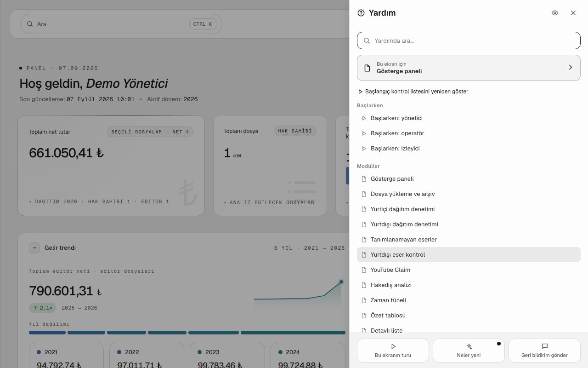Viewport: 588px width, 368px height.
Task: Open the Neler yeni button
Action: pyautogui.click(x=469, y=351)
